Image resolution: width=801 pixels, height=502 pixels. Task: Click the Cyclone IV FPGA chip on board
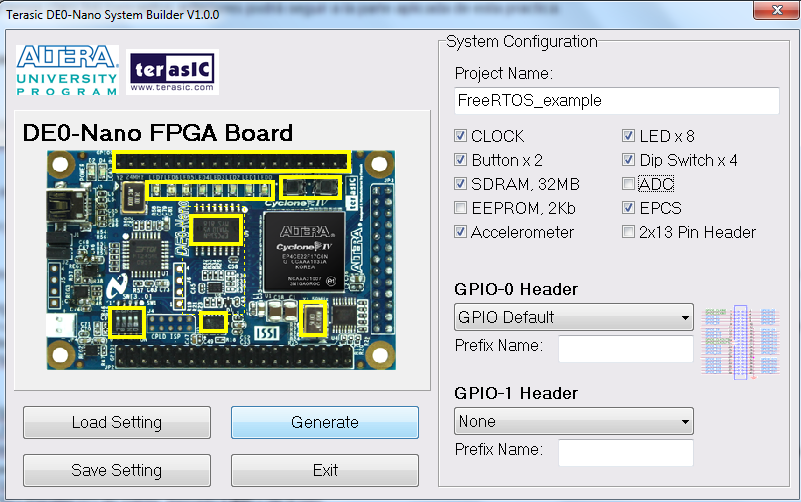tap(303, 259)
